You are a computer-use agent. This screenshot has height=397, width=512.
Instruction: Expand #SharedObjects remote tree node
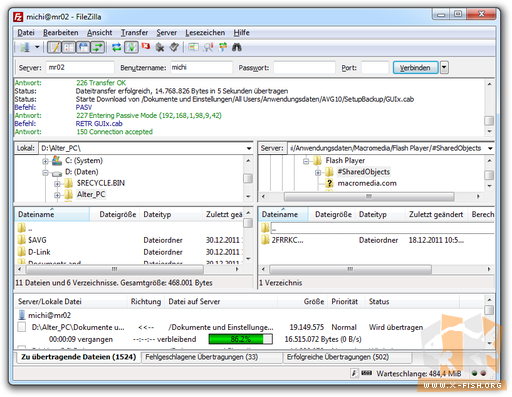click(x=318, y=173)
